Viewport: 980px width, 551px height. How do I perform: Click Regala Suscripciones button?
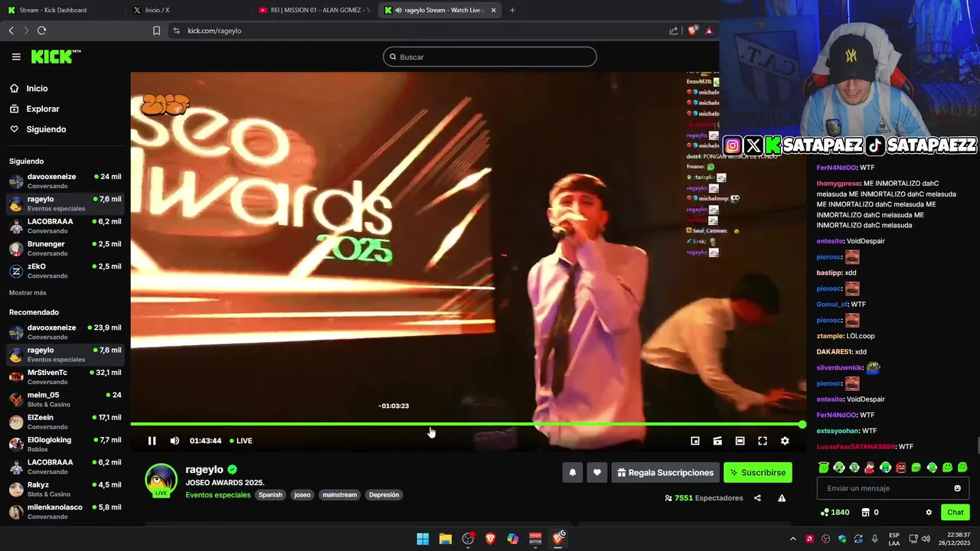pos(664,473)
